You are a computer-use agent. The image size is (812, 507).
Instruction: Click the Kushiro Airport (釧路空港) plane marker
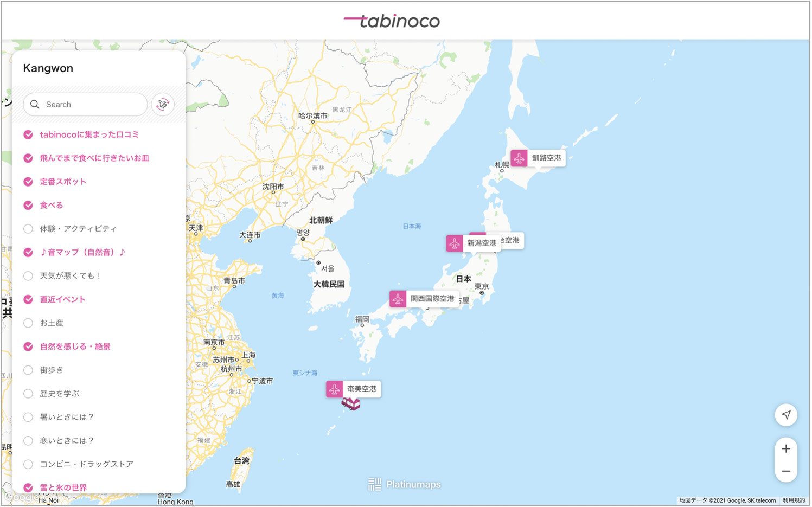pos(519,158)
